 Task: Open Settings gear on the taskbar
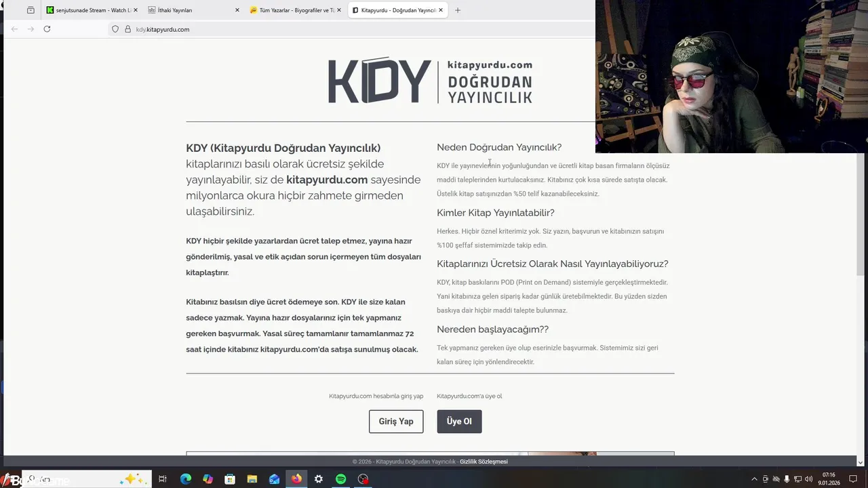coord(319,479)
